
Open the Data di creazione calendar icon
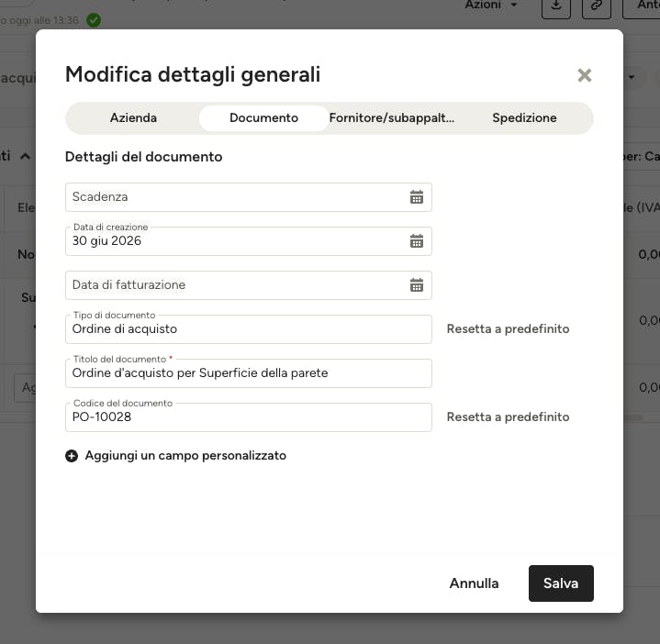pyautogui.click(x=417, y=241)
